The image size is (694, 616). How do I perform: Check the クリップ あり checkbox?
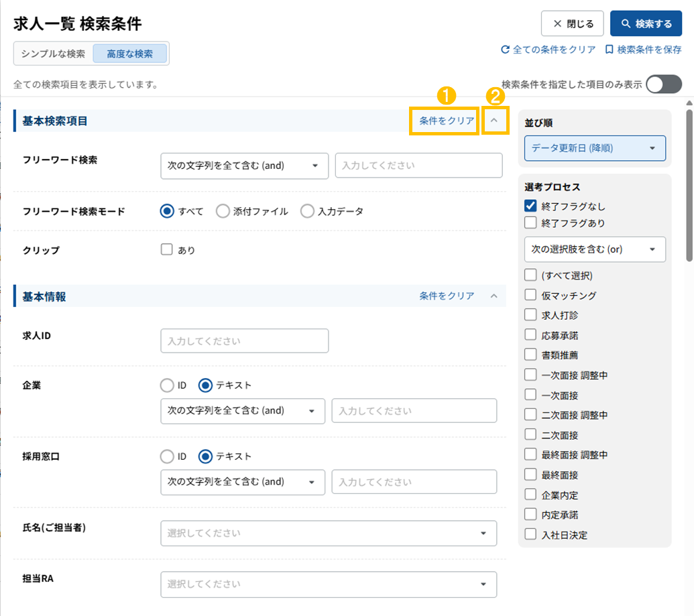(167, 250)
